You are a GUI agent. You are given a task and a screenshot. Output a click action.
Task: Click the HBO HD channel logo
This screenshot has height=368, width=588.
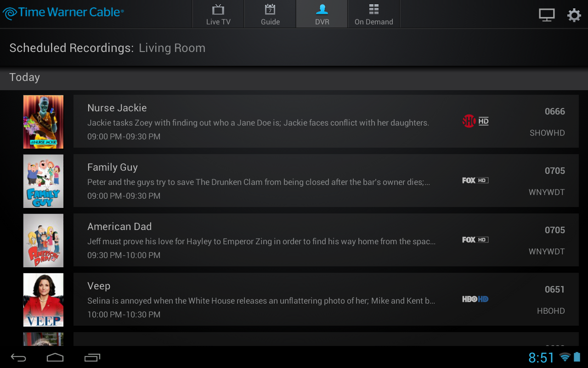pos(475,299)
